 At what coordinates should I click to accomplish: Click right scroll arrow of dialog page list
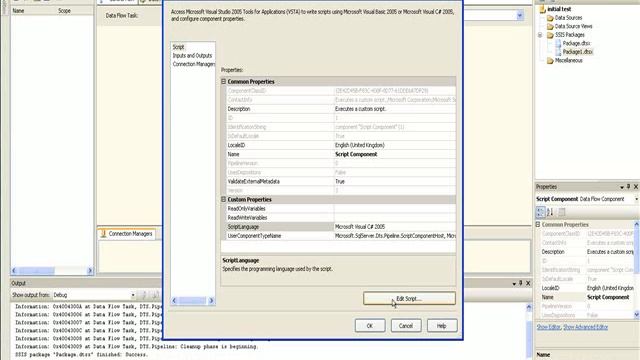[x=211, y=301]
